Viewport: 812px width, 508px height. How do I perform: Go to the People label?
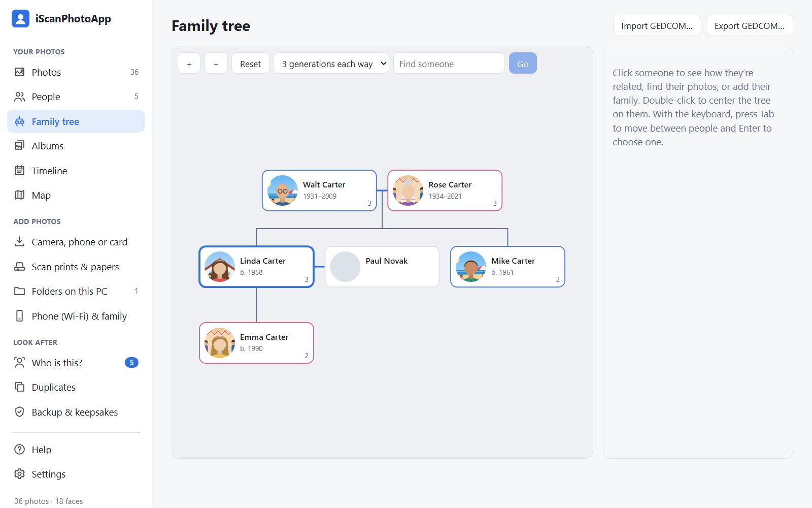(x=46, y=97)
